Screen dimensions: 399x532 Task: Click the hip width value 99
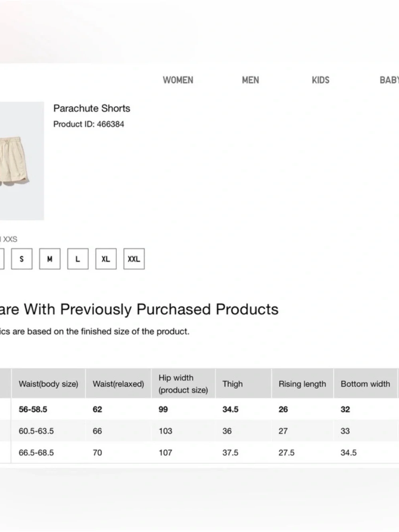coord(163,409)
